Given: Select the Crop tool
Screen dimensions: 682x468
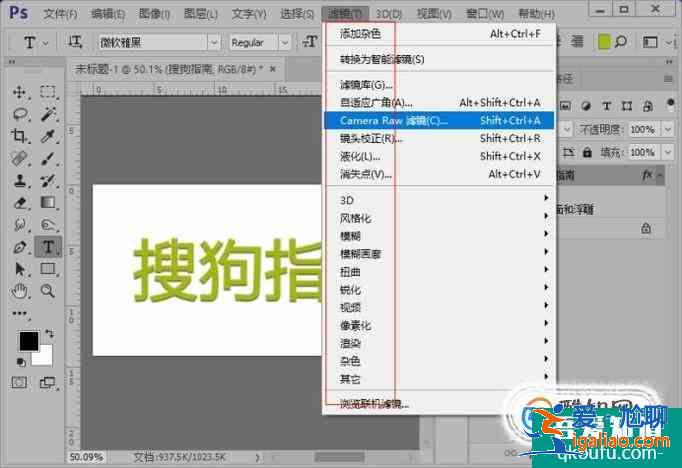Looking at the screenshot, I should 19,136.
